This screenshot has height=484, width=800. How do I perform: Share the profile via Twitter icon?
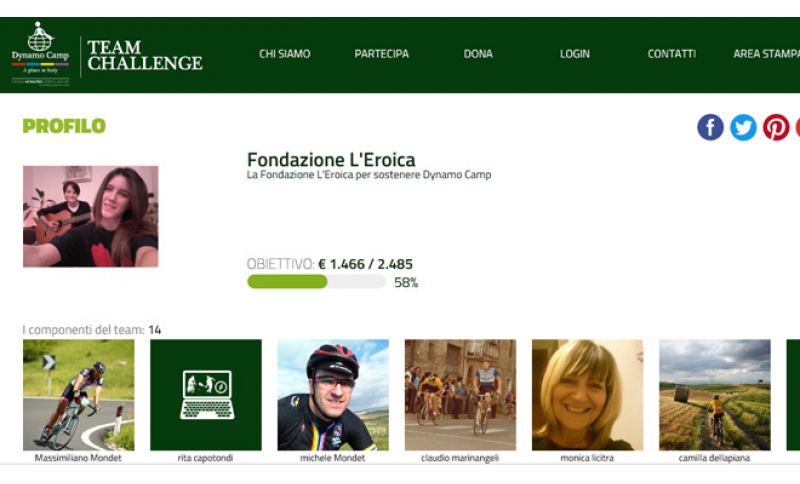(743, 127)
